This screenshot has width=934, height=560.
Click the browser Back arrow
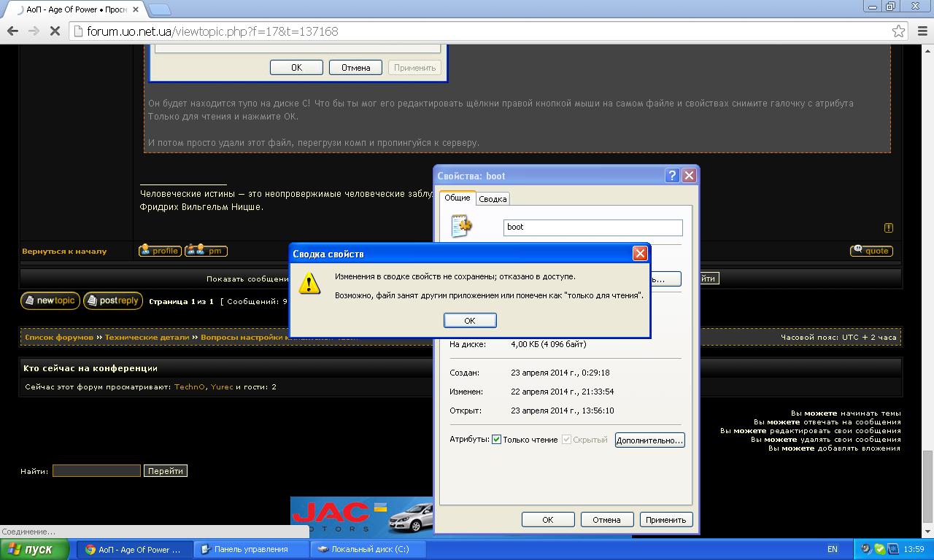12,31
